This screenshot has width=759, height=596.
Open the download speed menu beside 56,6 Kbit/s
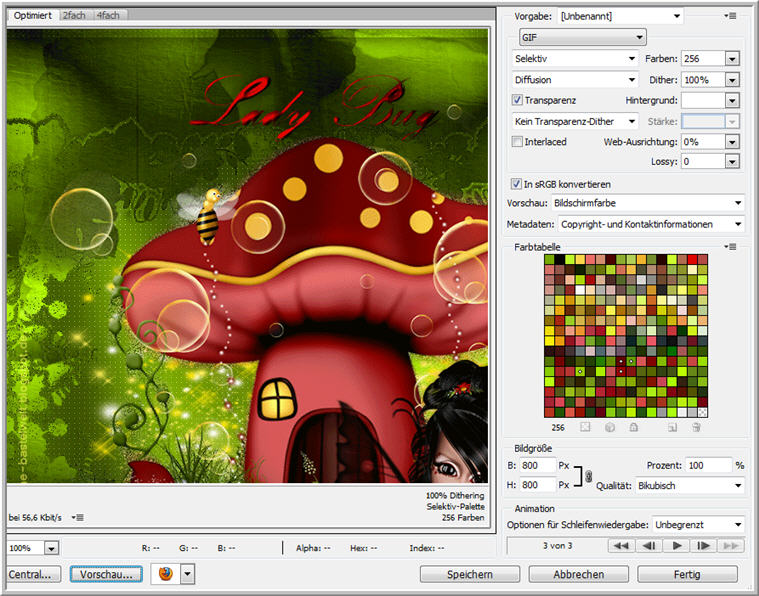(x=78, y=518)
